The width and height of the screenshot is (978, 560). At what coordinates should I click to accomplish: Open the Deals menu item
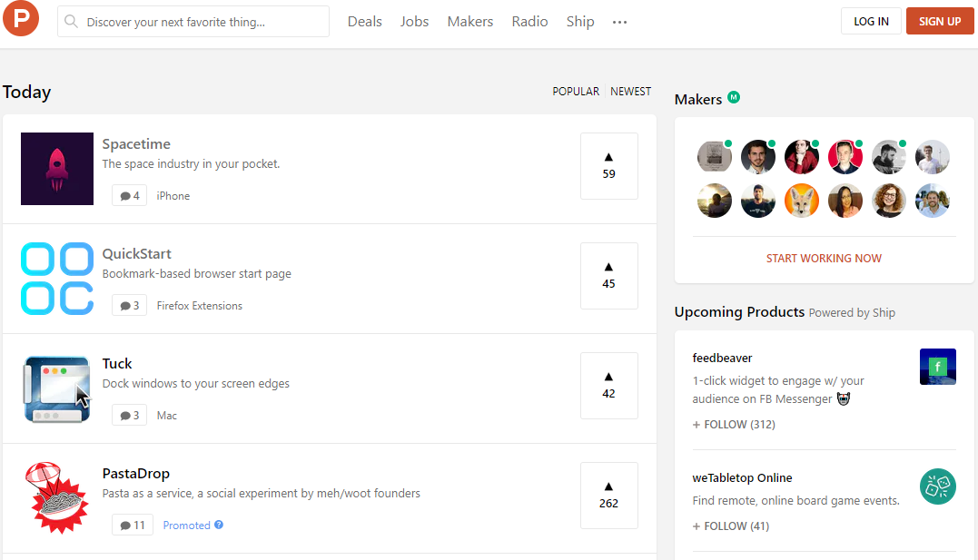[365, 22]
